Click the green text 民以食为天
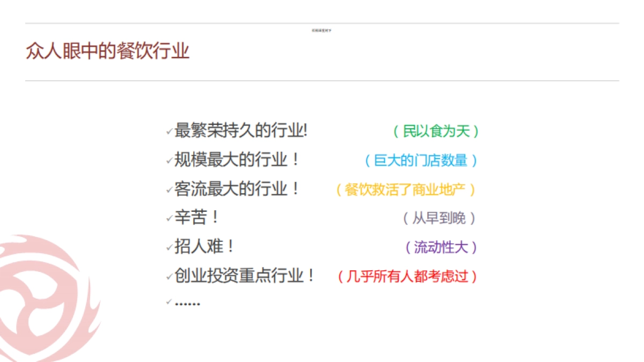 [437, 131]
